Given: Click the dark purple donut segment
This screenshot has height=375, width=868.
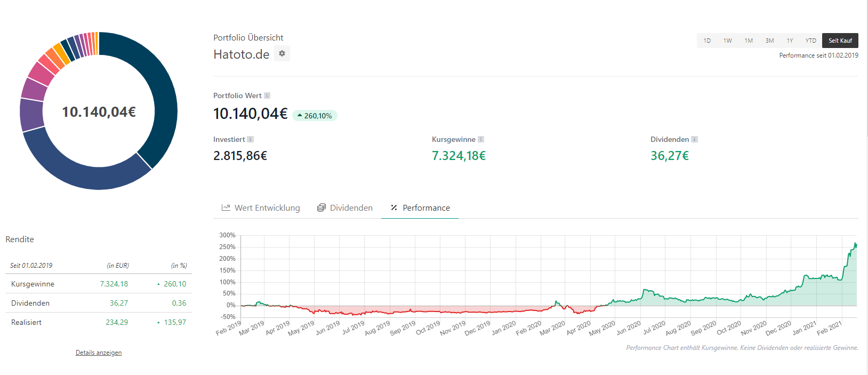Looking at the screenshot, I should click(x=31, y=115).
